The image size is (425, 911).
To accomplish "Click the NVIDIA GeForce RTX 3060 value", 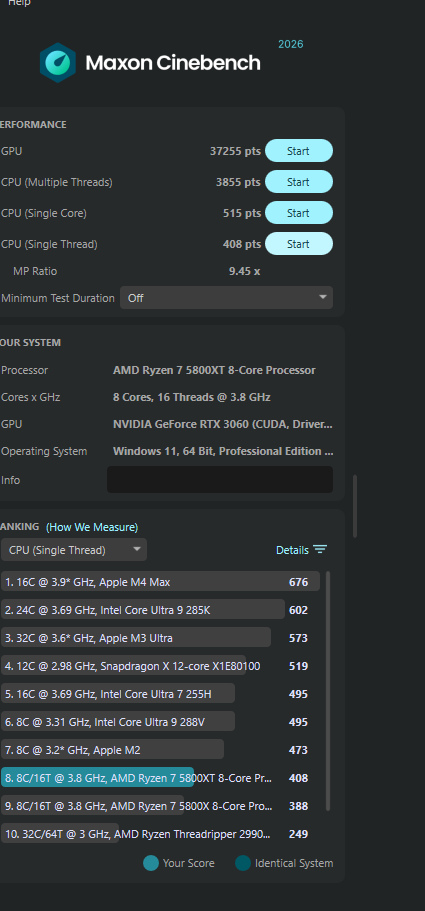I will coord(223,424).
